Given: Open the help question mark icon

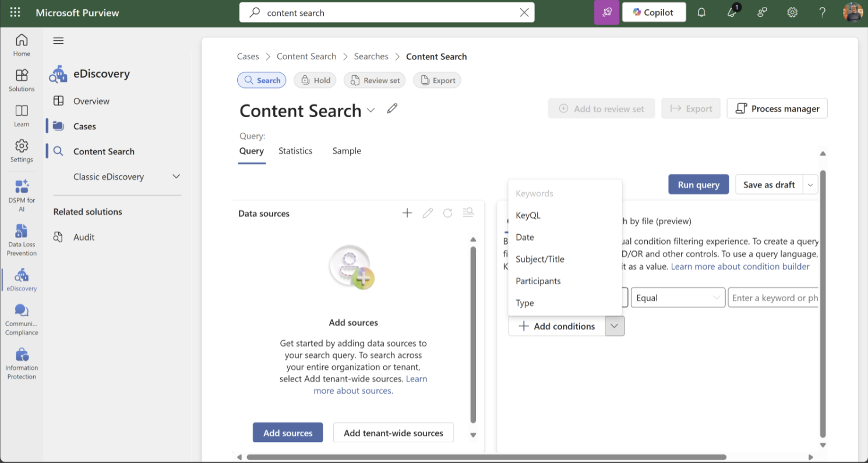Looking at the screenshot, I should 822,12.
